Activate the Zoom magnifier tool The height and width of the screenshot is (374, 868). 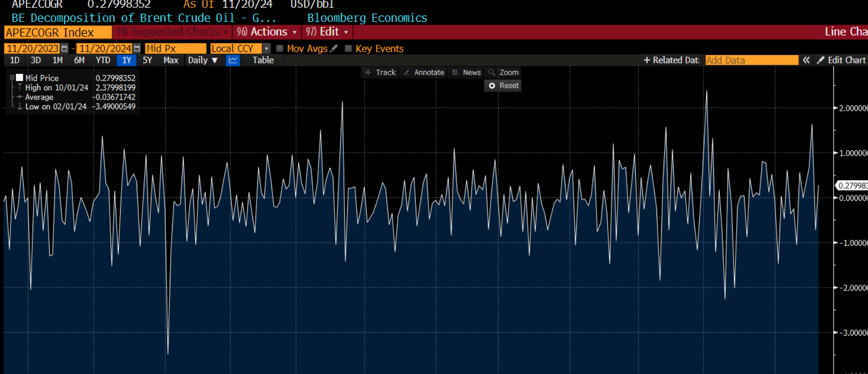click(x=504, y=72)
